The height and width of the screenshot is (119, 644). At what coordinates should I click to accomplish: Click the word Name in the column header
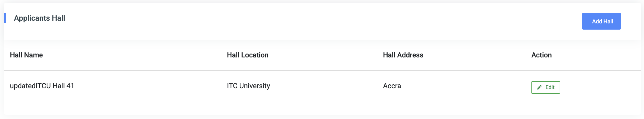point(35,55)
